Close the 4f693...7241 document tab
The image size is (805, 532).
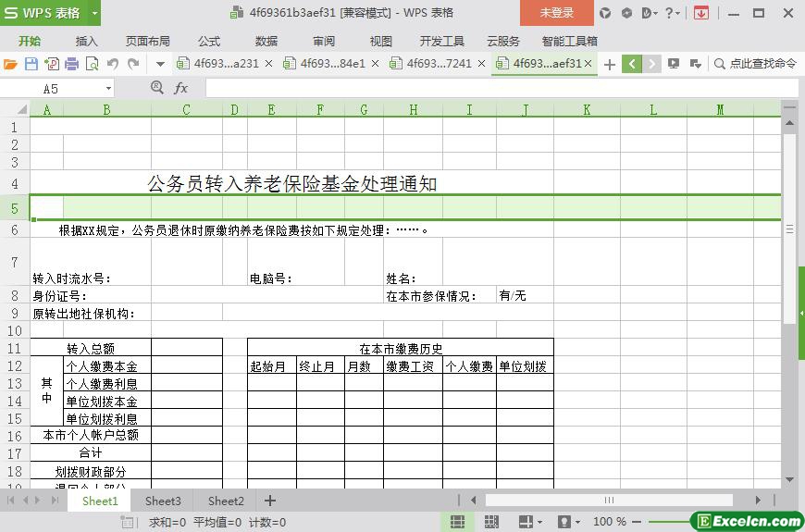point(481,64)
